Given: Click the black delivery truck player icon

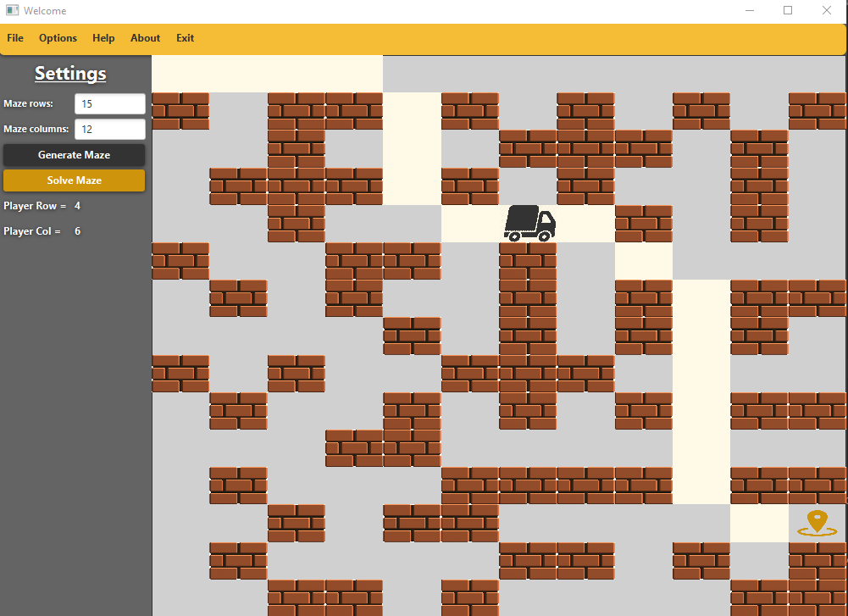Looking at the screenshot, I should point(529,223).
